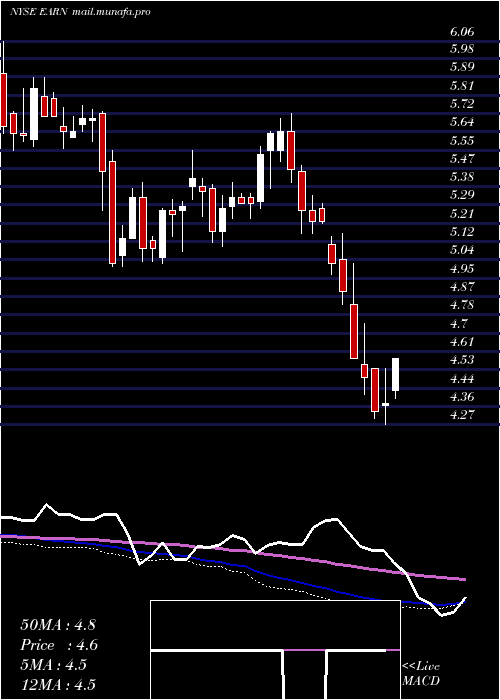Click the NYSE EARN mail.munafa.pro header text

coord(80,12)
